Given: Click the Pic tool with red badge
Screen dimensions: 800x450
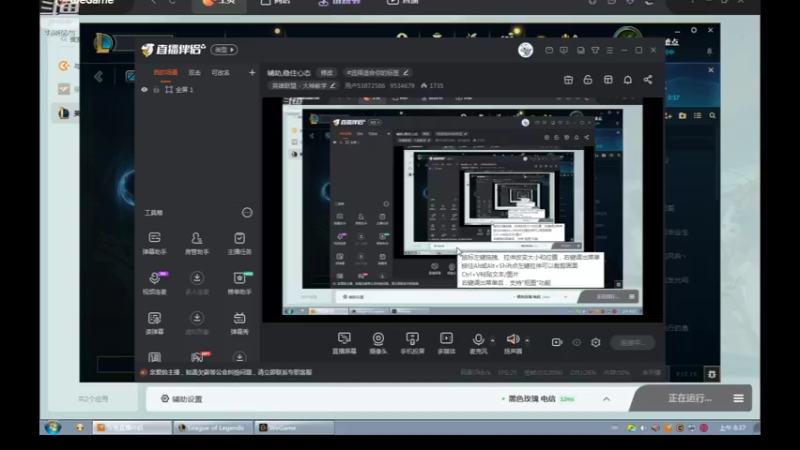Looking at the screenshot, I should 197,357.
